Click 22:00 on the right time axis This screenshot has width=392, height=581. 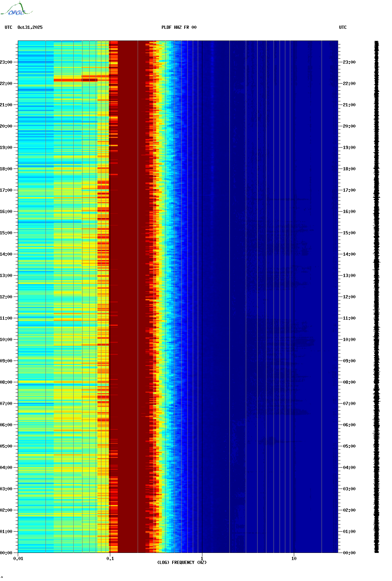(x=349, y=84)
